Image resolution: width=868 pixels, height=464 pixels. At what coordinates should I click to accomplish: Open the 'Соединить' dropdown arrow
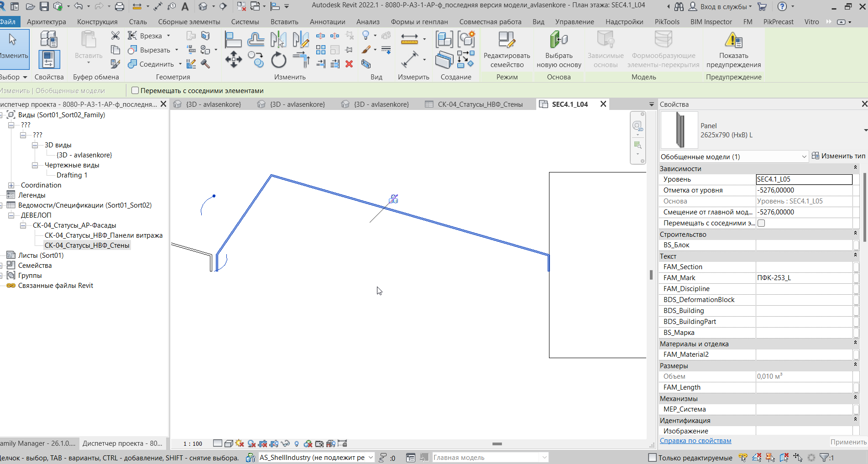point(180,64)
